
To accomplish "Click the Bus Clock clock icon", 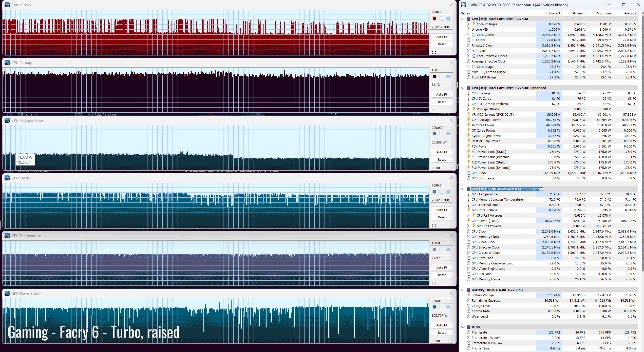I will click(x=469, y=40).
